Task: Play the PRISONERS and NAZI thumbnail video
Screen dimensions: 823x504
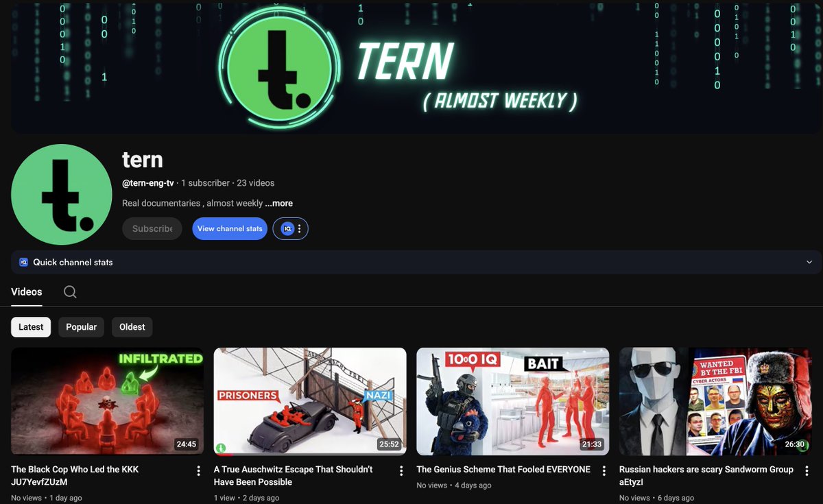Action: (x=310, y=401)
